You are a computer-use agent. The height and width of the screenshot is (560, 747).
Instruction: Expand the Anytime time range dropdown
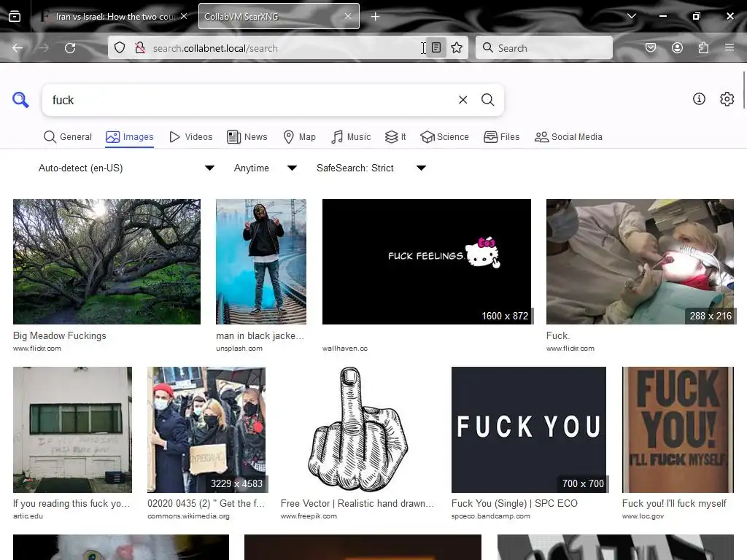tap(266, 168)
